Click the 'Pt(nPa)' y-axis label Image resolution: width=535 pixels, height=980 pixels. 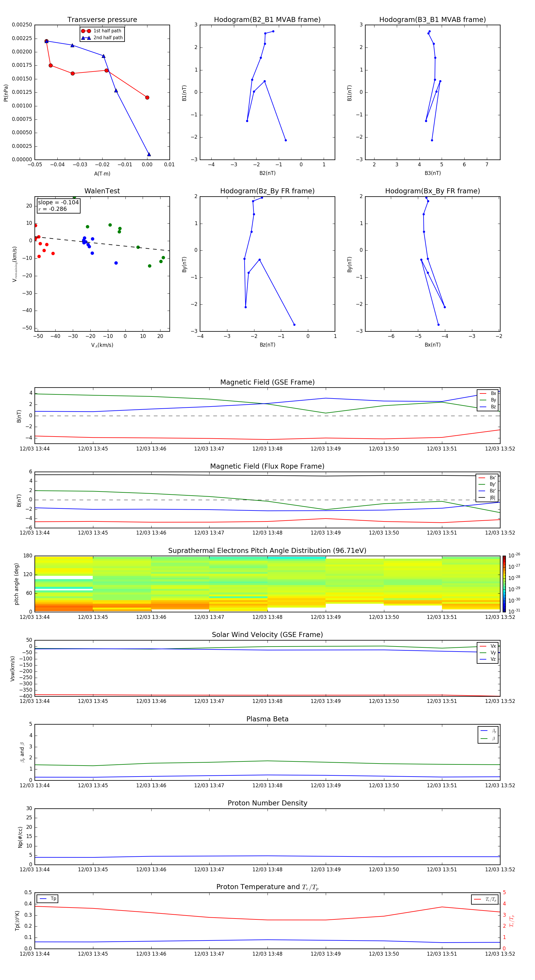(x=6, y=92)
